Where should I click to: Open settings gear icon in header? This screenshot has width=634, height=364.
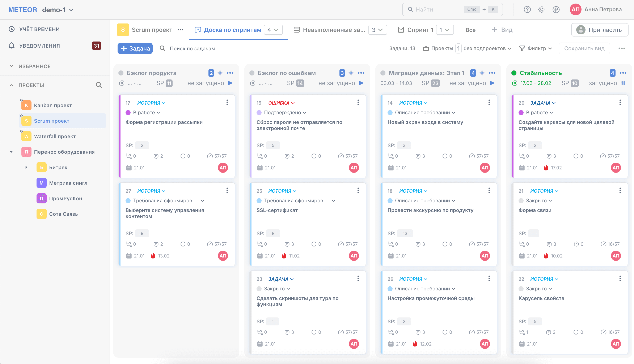[x=541, y=9]
